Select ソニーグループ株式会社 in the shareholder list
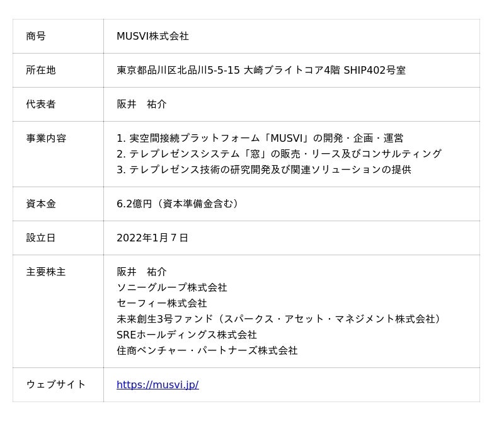This screenshot has width=504, height=421. [x=172, y=287]
